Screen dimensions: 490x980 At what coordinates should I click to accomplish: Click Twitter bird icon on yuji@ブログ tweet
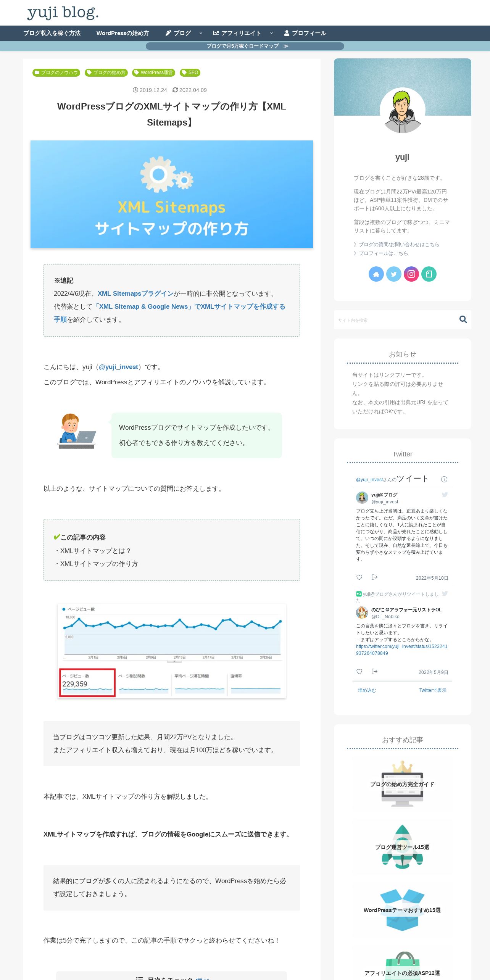[x=445, y=495]
